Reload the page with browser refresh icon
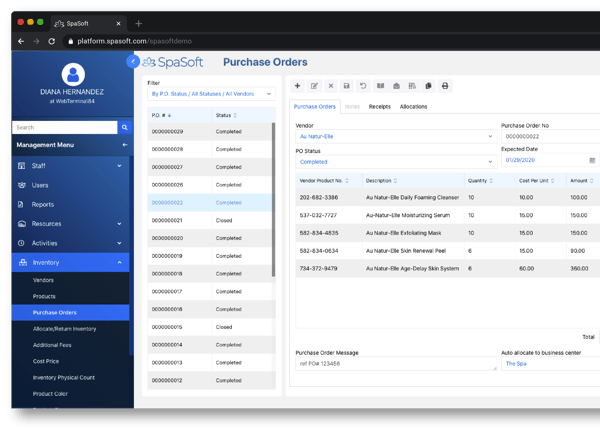This screenshot has height=433, width=600. (x=52, y=41)
